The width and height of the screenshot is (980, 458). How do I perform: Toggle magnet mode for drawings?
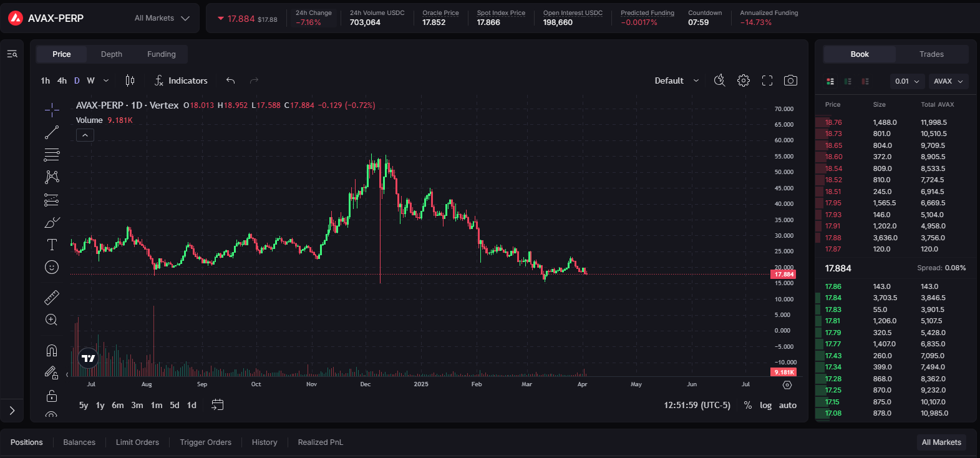click(x=52, y=350)
